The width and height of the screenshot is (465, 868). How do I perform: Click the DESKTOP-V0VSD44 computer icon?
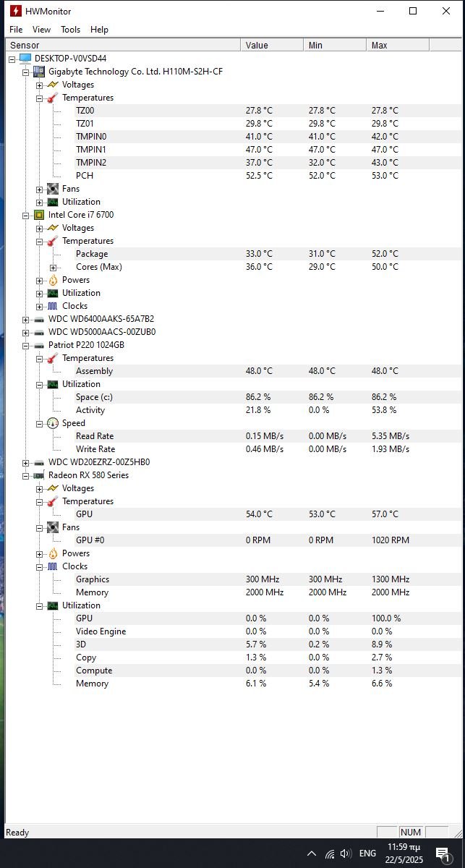(x=25, y=59)
